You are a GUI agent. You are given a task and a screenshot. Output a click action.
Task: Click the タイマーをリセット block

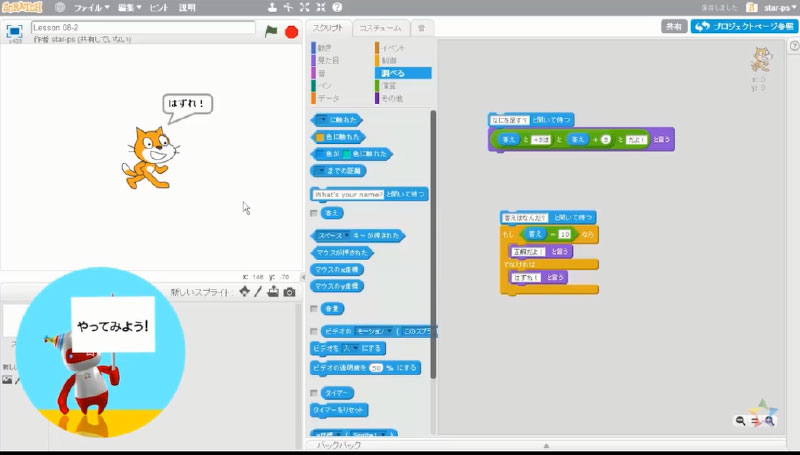click(339, 410)
